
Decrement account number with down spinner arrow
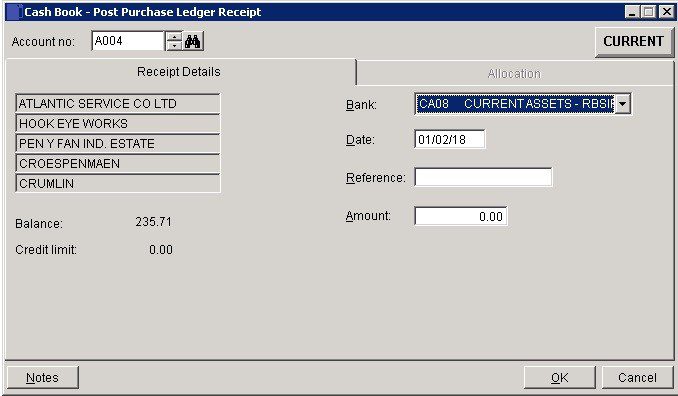pos(174,46)
